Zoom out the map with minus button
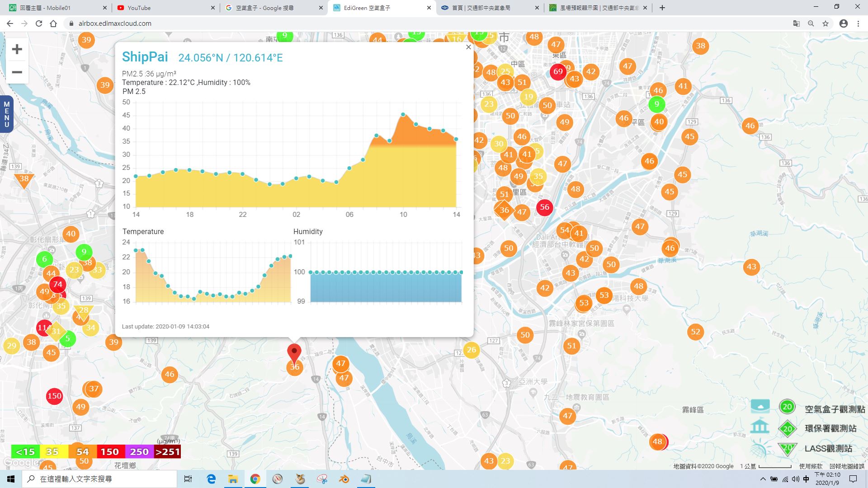The height and width of the screenshot is (488, 868). point(17,72)
